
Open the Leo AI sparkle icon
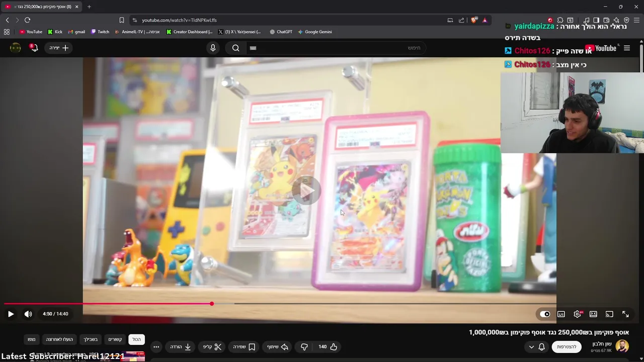click(x=616, y=20)
